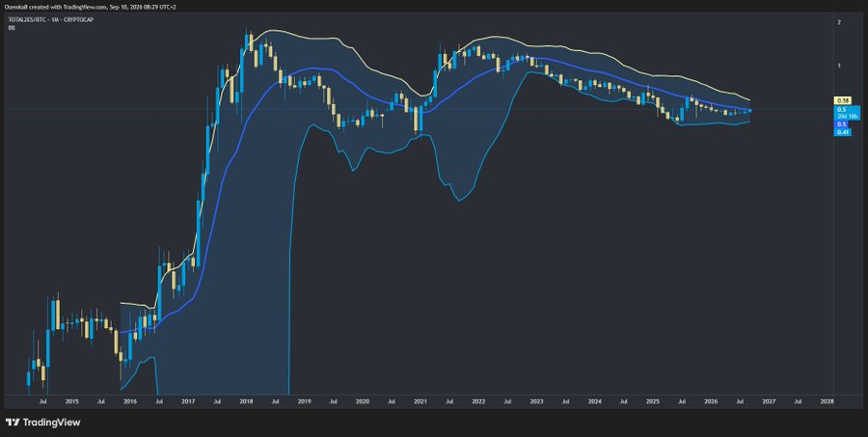Click the 2017 label on time axis
Viewport: 868px width, 437px height.
click(188, 400)
